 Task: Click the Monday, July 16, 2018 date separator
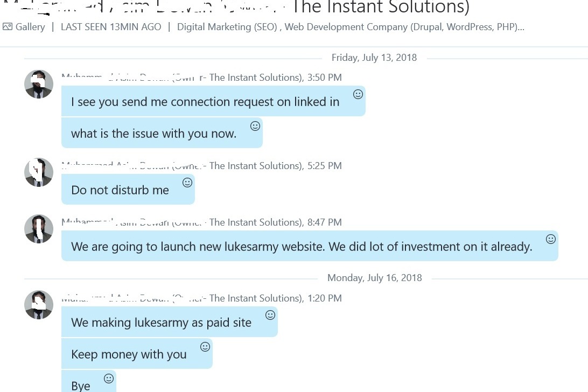[375, 278]
